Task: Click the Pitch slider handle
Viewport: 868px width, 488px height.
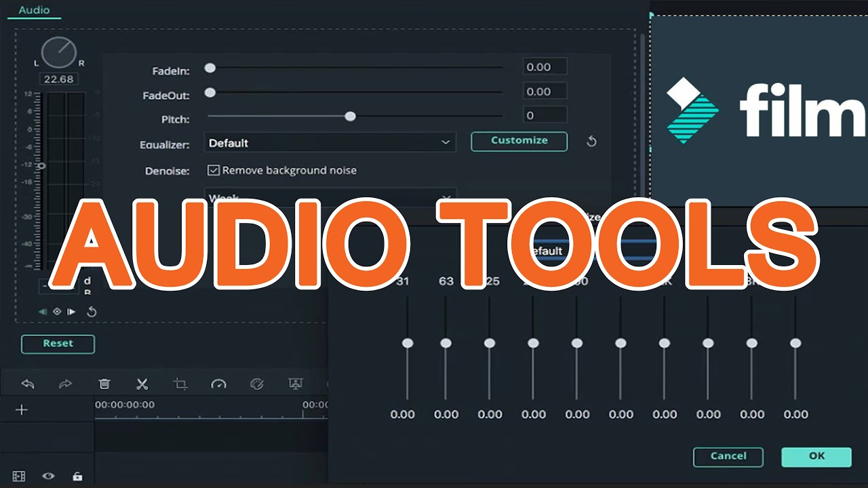Action: click(350, 117)
